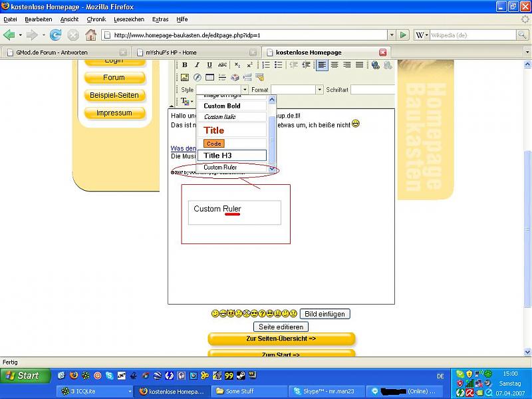Open the Windows Start menu
The image size is (532, 399).
(x=23, y=376)
